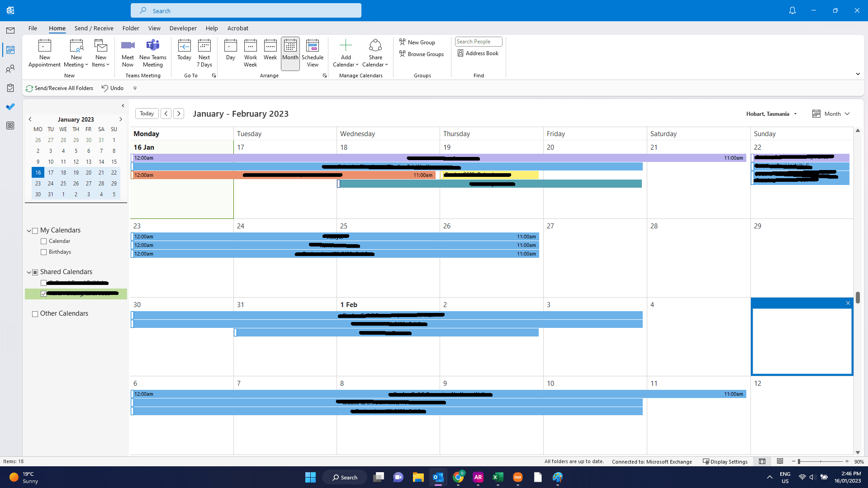Open the People module in the sidebar
Viewport: 868px width, 488px height.
[x=10, y=69]
